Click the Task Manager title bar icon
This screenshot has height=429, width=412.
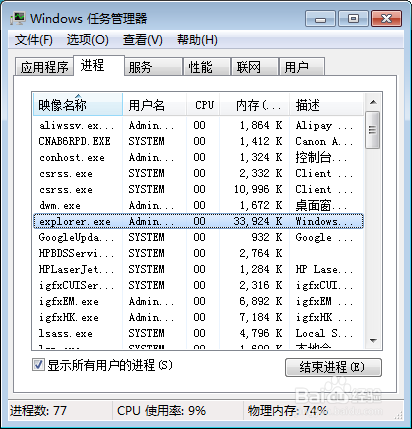(x=17, y=18)
